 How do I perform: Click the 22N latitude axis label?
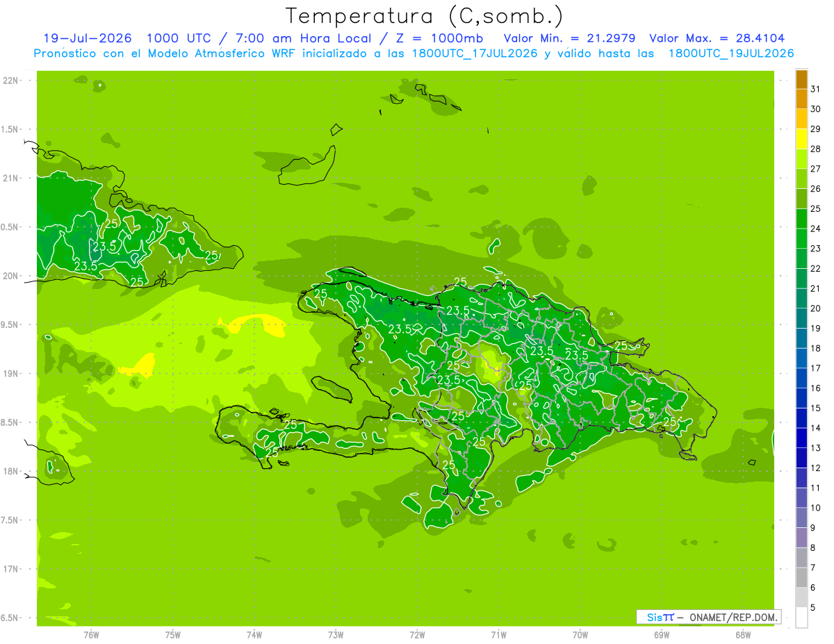pos(10,81)
